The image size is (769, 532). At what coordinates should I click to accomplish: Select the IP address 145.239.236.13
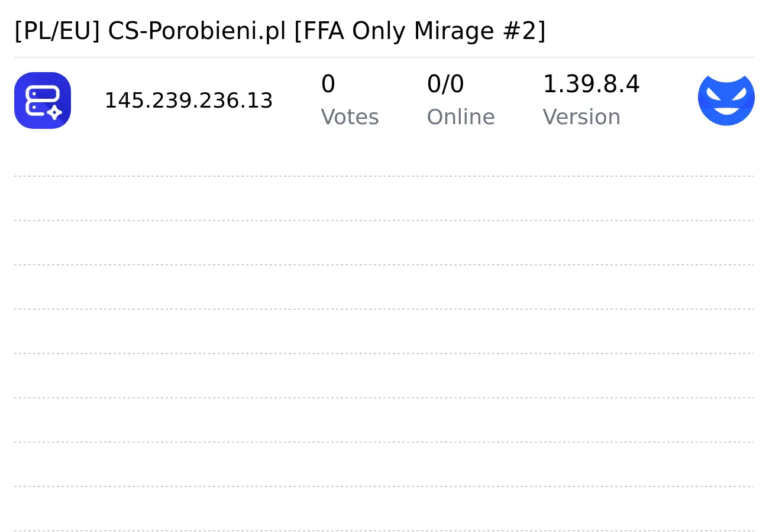pos(189,100)
